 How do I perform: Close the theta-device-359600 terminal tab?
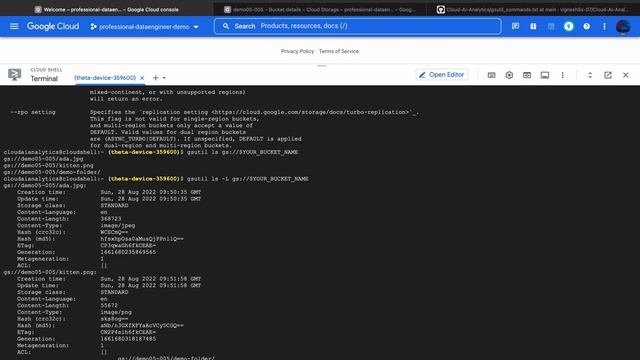pos(142,78)
